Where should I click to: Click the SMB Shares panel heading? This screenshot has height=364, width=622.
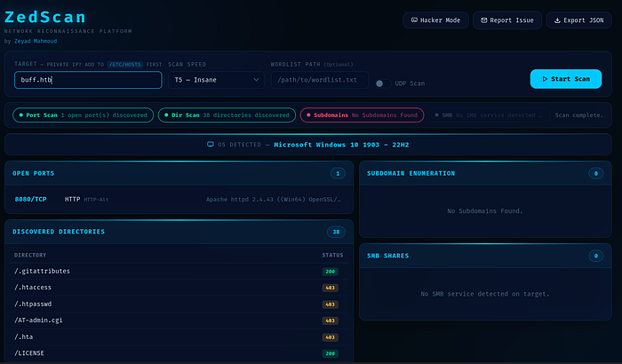coord(388,256)
